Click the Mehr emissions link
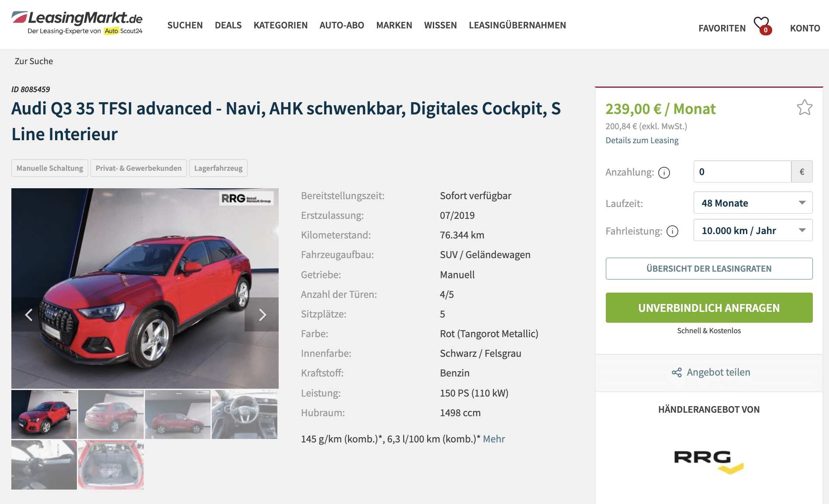829x504 pixels. 494,439
